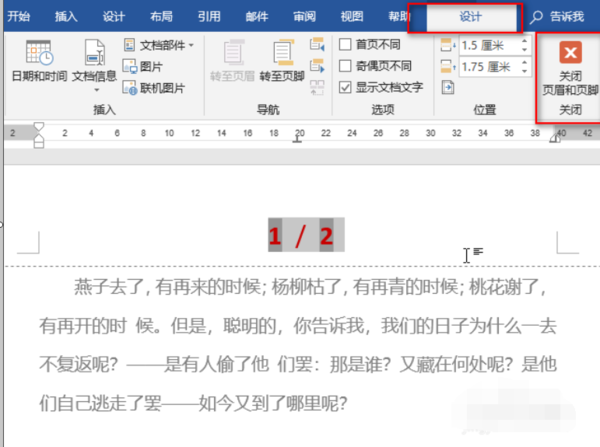Screen dimensions: 600x447
Task: Close header and footer with red X
Action: click(x=570, y=52)
